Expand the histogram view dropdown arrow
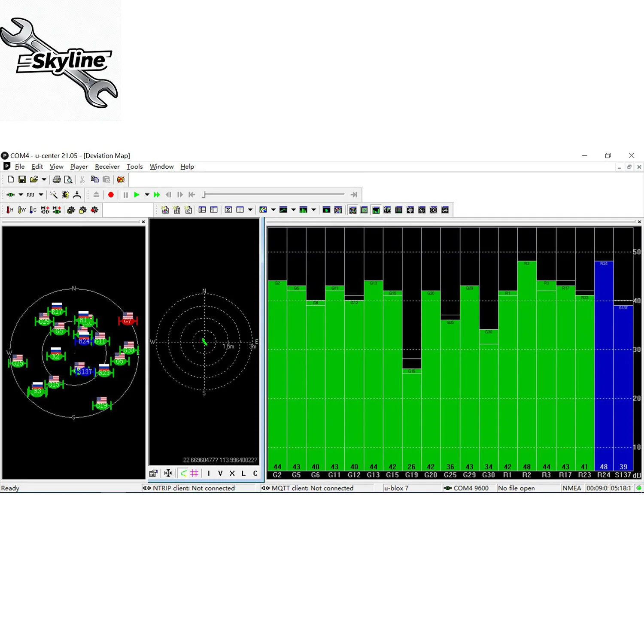 [x=314, y=210]
